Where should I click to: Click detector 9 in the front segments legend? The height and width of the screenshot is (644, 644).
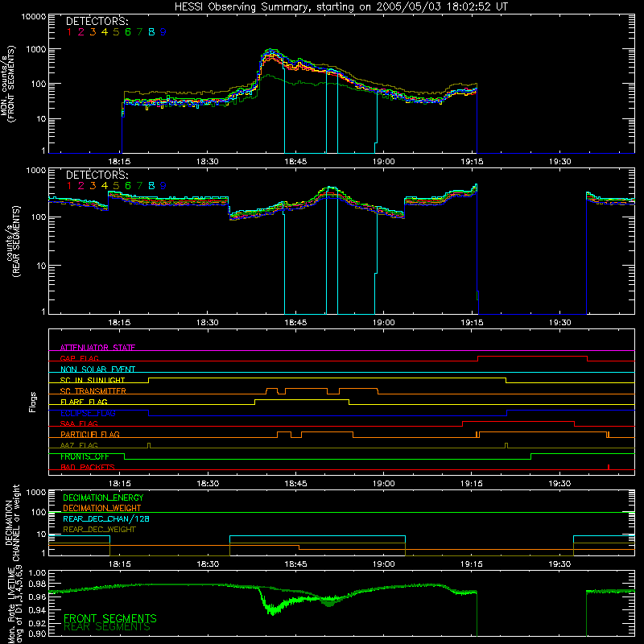(163, 32)
